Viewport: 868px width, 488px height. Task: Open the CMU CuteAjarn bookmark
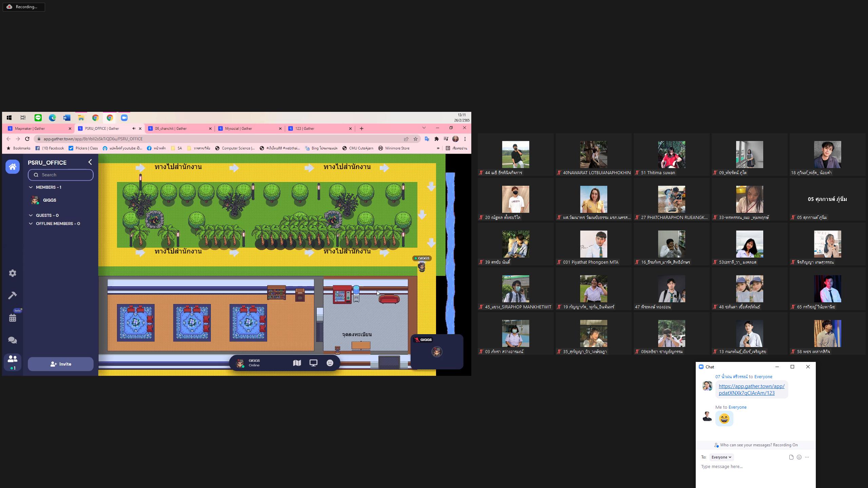click(358, 148)
